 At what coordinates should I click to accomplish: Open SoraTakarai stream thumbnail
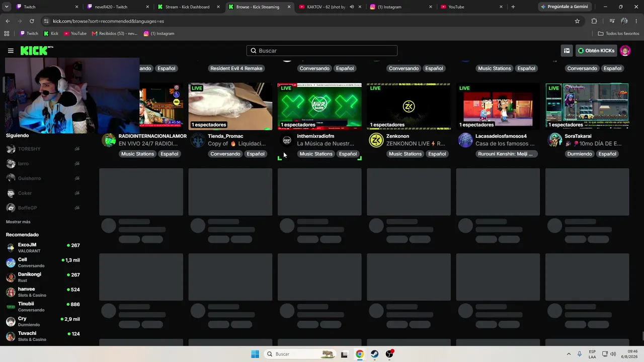587,106
